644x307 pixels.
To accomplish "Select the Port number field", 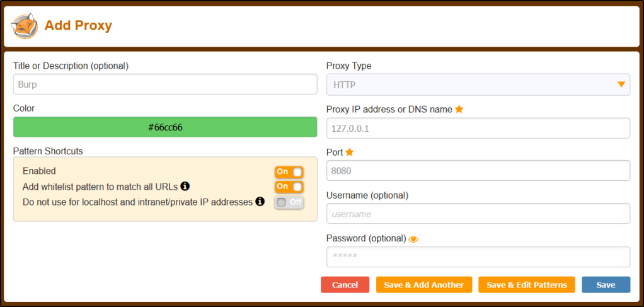I will point(478,171).
